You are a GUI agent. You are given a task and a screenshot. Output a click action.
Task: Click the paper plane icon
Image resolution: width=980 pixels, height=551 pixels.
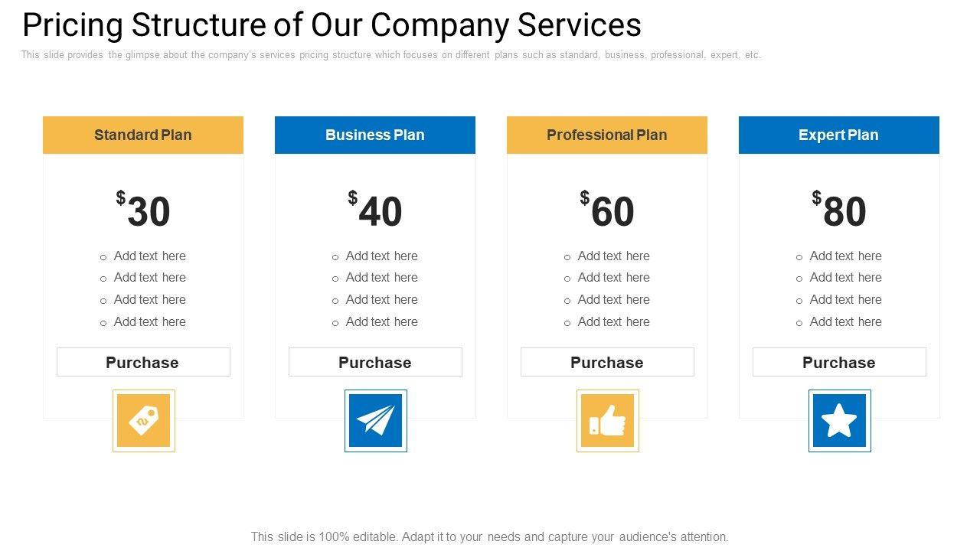[x=376, y=421]
